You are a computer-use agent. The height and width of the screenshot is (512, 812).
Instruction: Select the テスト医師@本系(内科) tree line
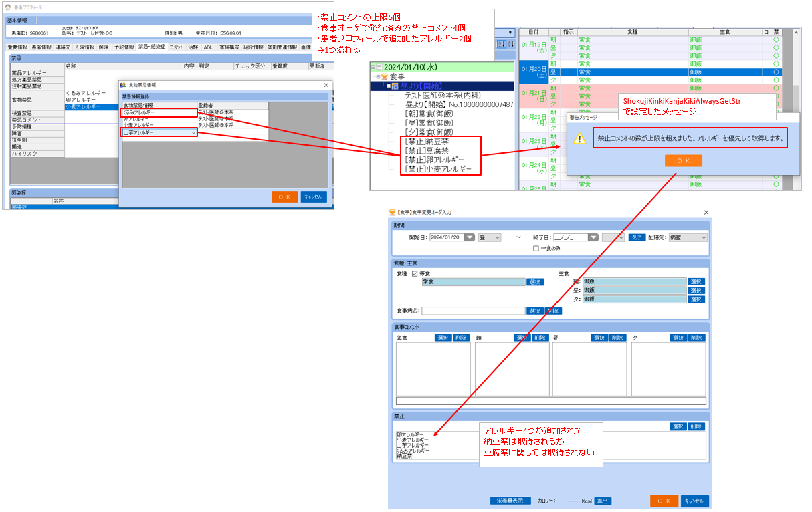(x=444, y=96)
